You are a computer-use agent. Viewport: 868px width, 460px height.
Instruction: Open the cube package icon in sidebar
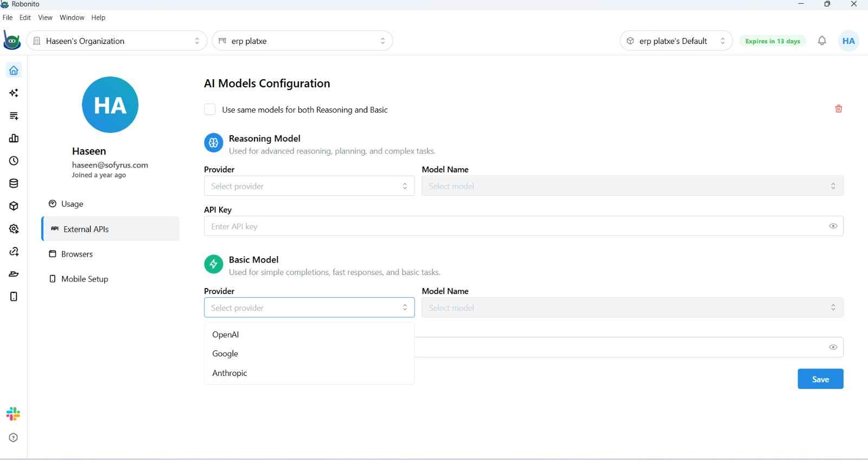coord(14,206)
